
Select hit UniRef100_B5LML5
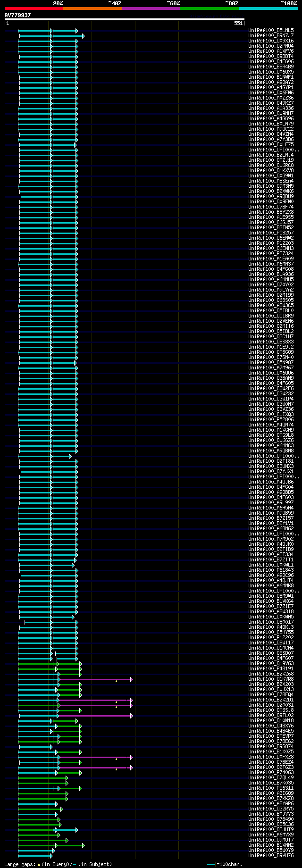271,30
